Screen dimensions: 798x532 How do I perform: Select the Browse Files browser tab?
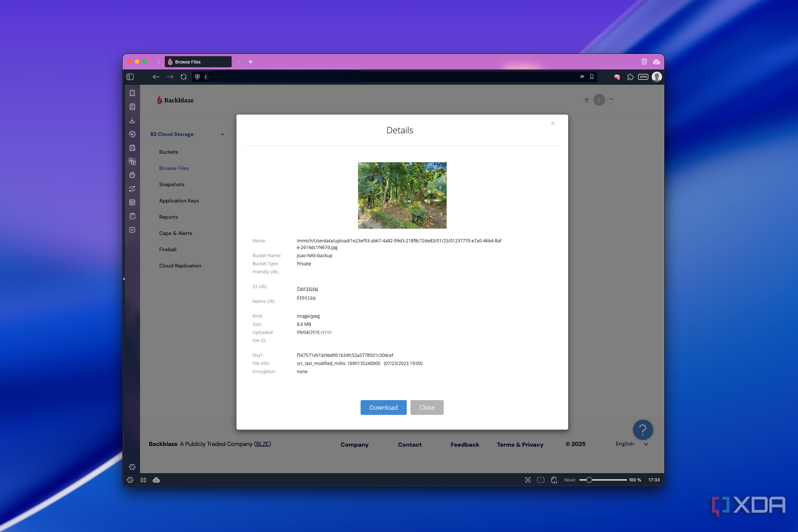(x=198, y=62)
